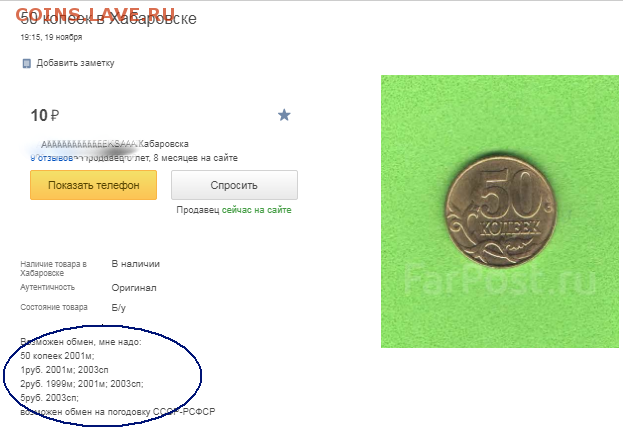Click the blue star favorite icon

point(284,115)
